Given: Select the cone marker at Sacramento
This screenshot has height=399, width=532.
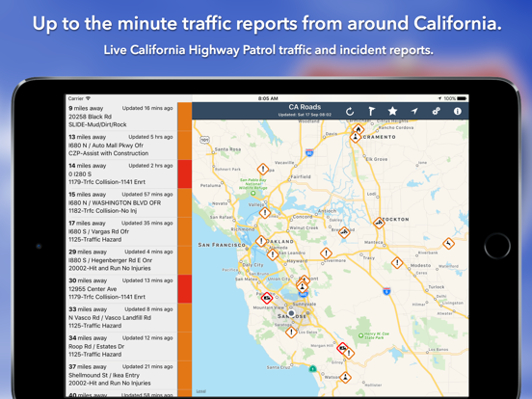Looking at the screenshot, I should click(x=356, y=137).
